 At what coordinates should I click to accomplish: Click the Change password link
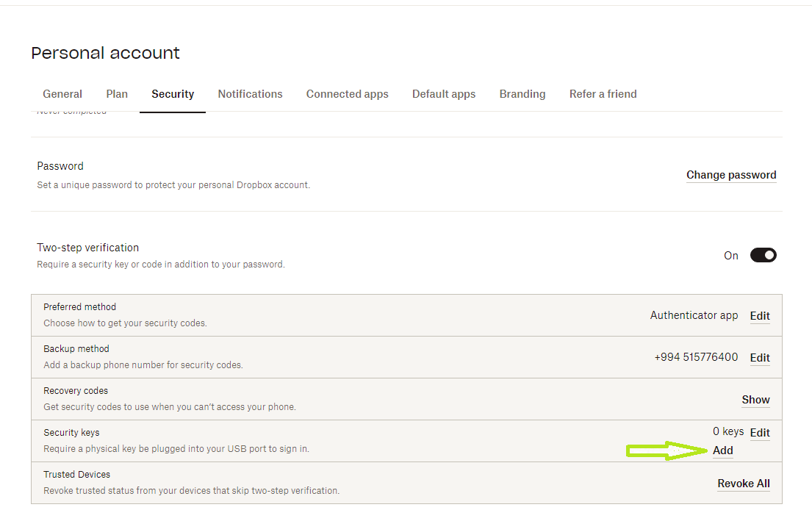[731, 175]
